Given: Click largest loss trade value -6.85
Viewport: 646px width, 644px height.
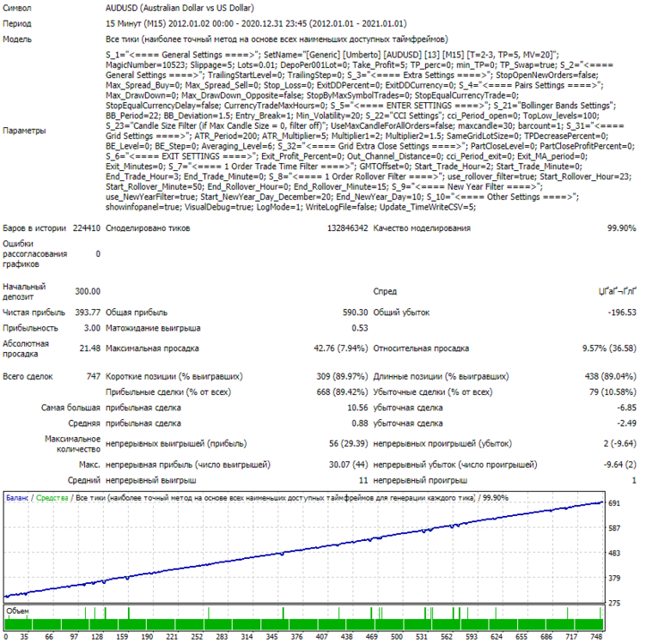Looking at the screenshot, I should click(626, 407).
